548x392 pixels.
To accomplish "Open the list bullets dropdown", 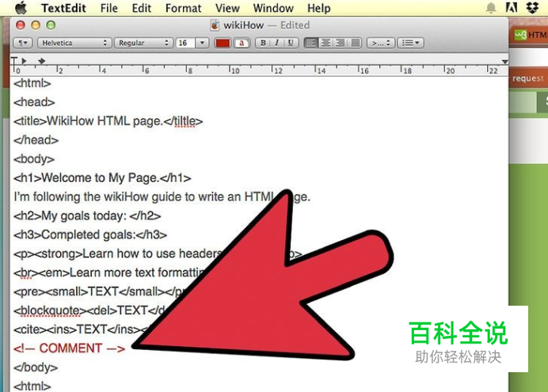I will [410, 43].
